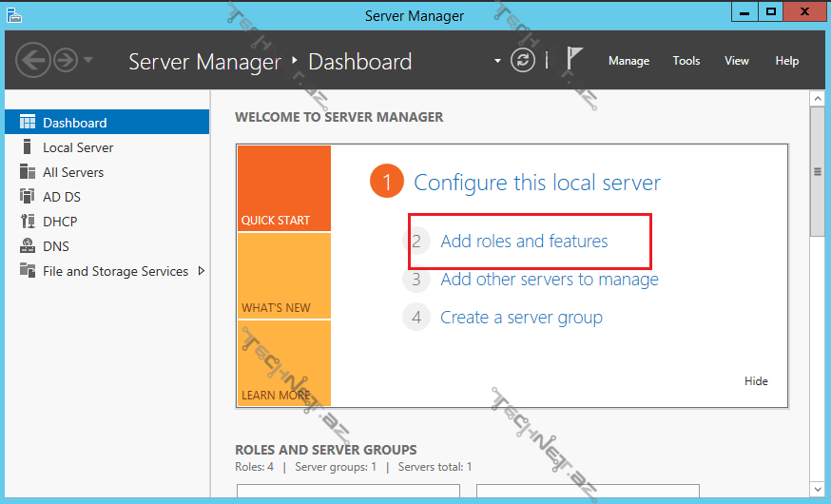Image resolution: width=831 pixels, height=504 pixels.
Task: Click the DHCP role icon
Action: (x=27, y=222)
